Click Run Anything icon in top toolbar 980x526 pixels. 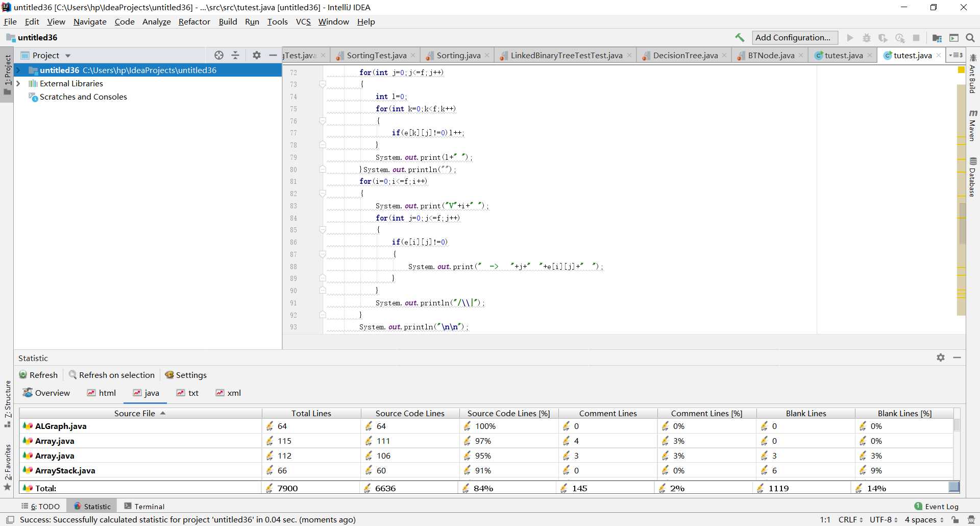tap(953, 38)
